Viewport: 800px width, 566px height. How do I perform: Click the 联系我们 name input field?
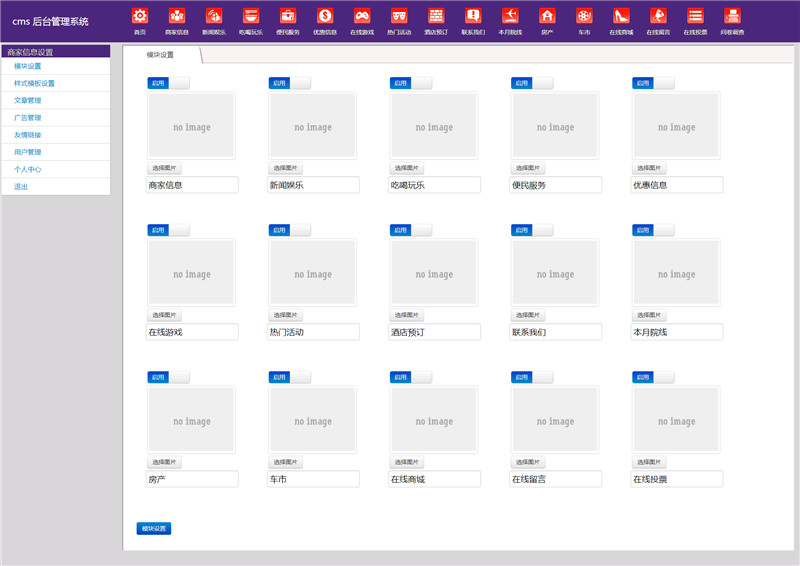coord(555,332)
